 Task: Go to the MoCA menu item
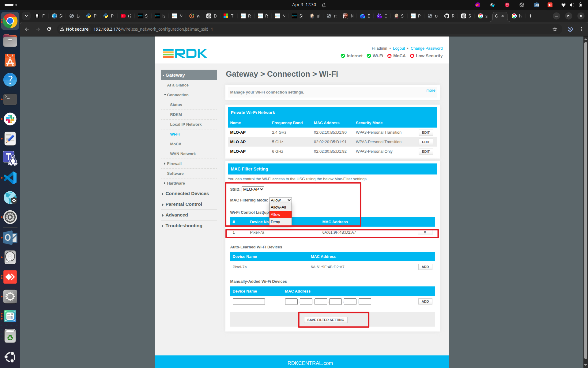[x=175, y=144]
